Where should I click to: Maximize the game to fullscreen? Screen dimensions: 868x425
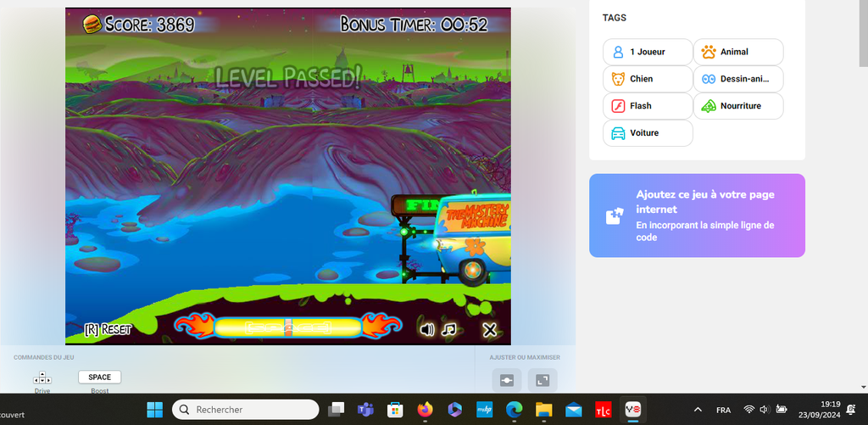click(542, 380)
